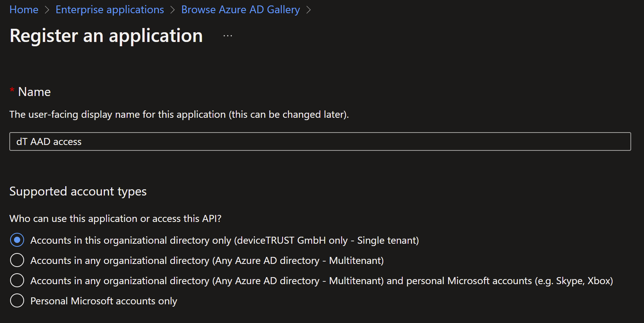
Task: Click the user-facing display name description text
Action: coord(179,115)
